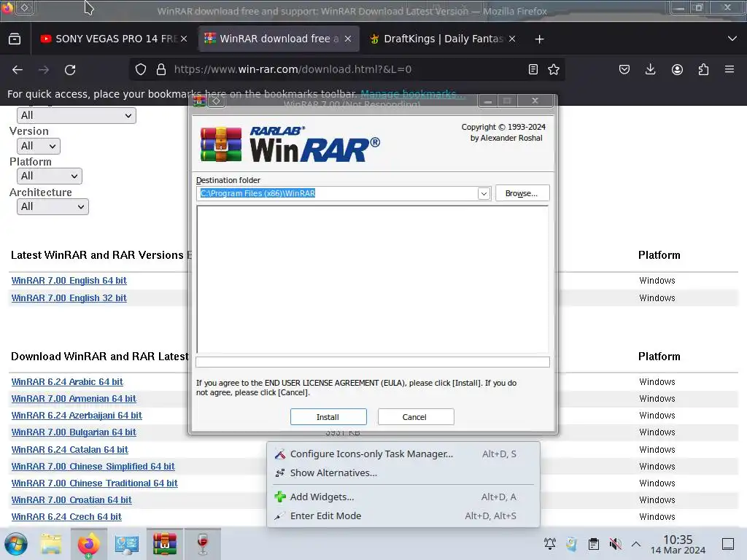Open file manager from taskbar
This screenshot has width=747, height=560.
coord(51,544)
